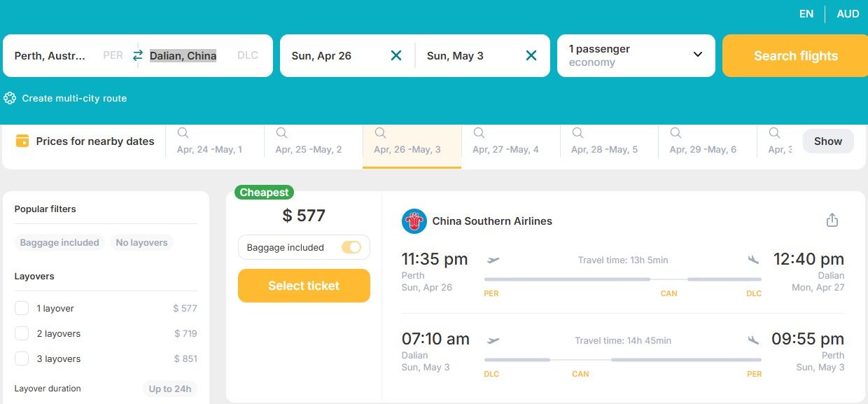Select the Apr 25 - May 2 date tab
The width and height of the screenshot is (868, 404).
pos(309,148)
